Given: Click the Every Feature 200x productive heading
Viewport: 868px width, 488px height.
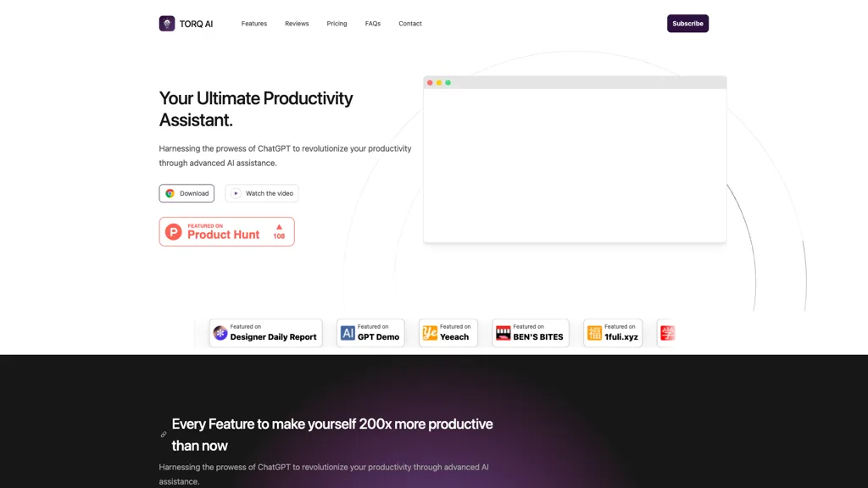Looking at the screenshot, I should (x=332, y=435).
